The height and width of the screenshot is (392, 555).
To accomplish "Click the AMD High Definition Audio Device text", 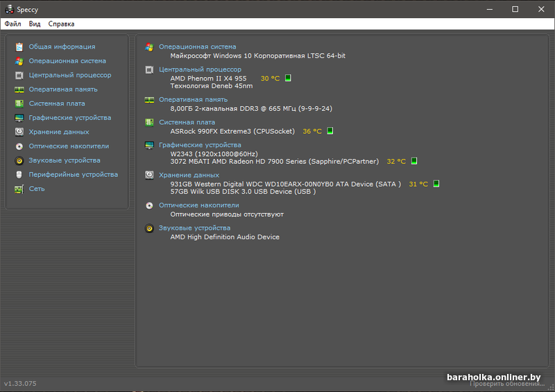I will coord(225,237).
